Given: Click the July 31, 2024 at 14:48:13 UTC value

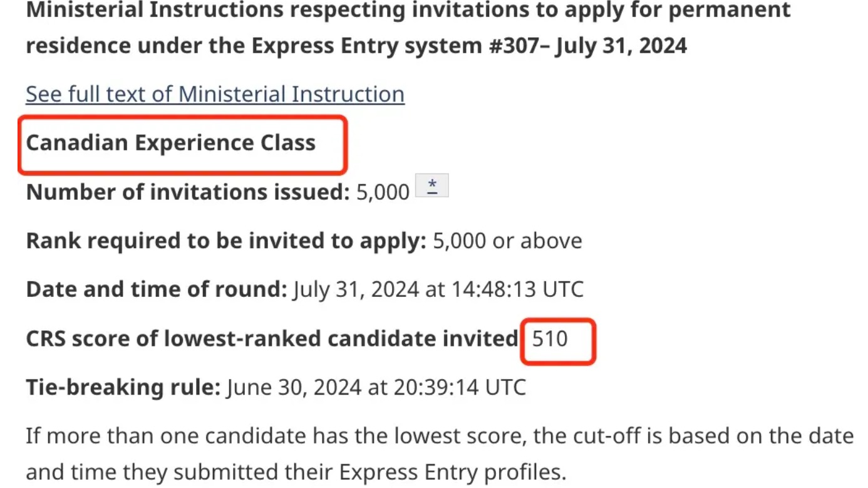Looking at the screenshot, I should click(438, 289).
